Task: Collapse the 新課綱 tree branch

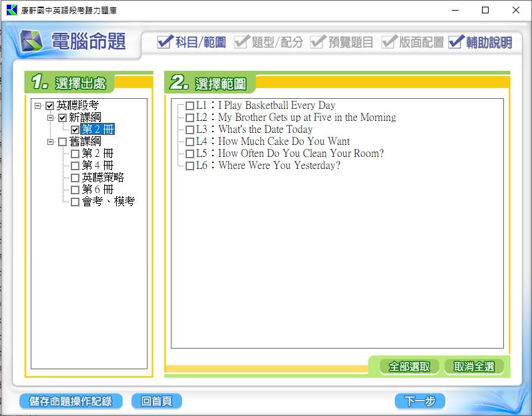Action: [x=51, y=118]
